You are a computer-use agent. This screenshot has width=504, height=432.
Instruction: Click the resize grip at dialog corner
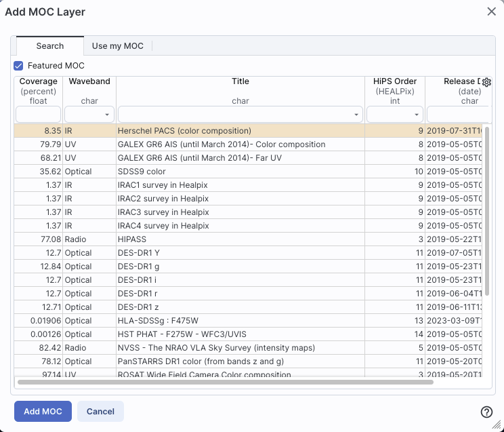pyautogui.click(x=497, y=425)
